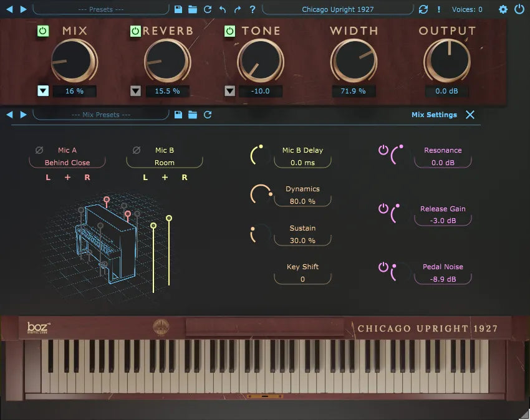Save the current preset with the disk icon

coord(178,9)
